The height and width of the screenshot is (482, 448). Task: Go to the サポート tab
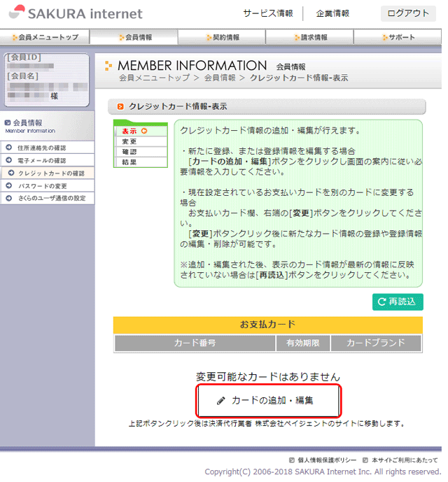pyautogui.click(x=399, y=37)
